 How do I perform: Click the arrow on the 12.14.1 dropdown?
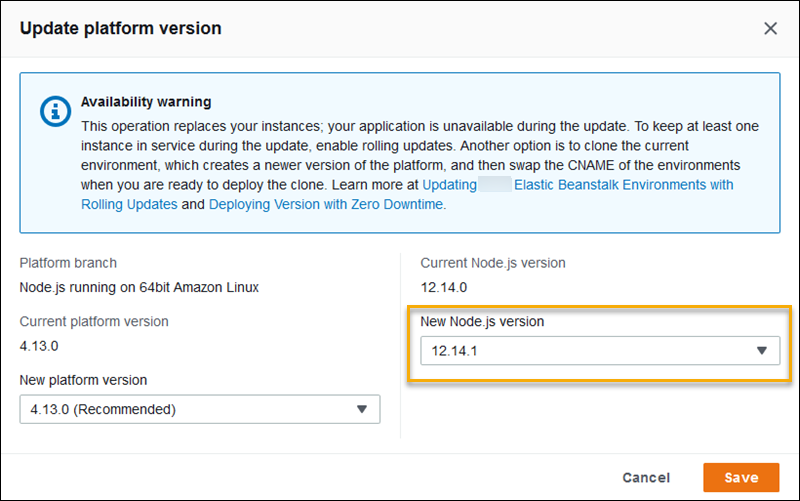pyautogui.click(x=762, y=350)
